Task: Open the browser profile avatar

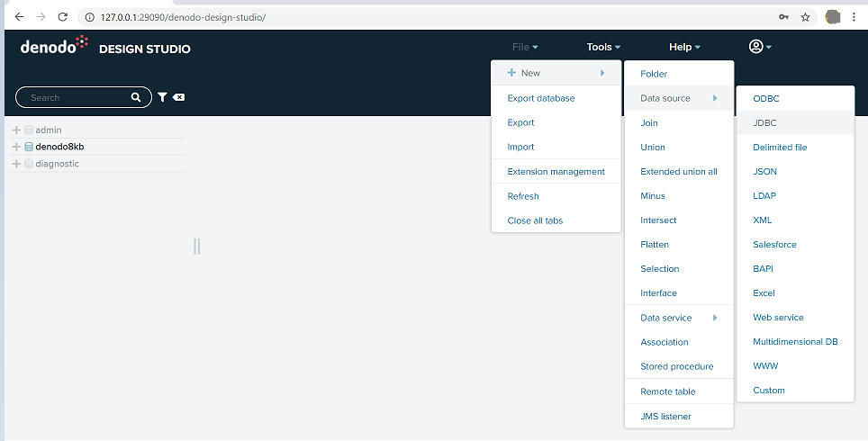Action: pos(833,17)
